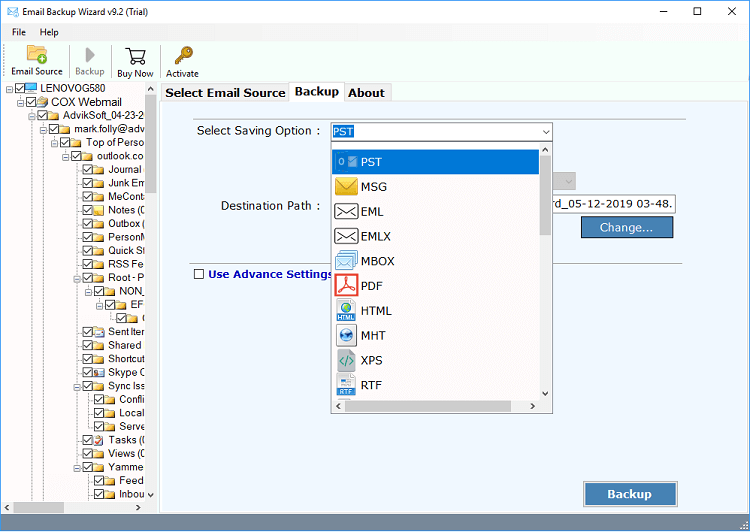Click the Tasks folder icon
The height and width of the screenshot is (532, 750).
99,440
